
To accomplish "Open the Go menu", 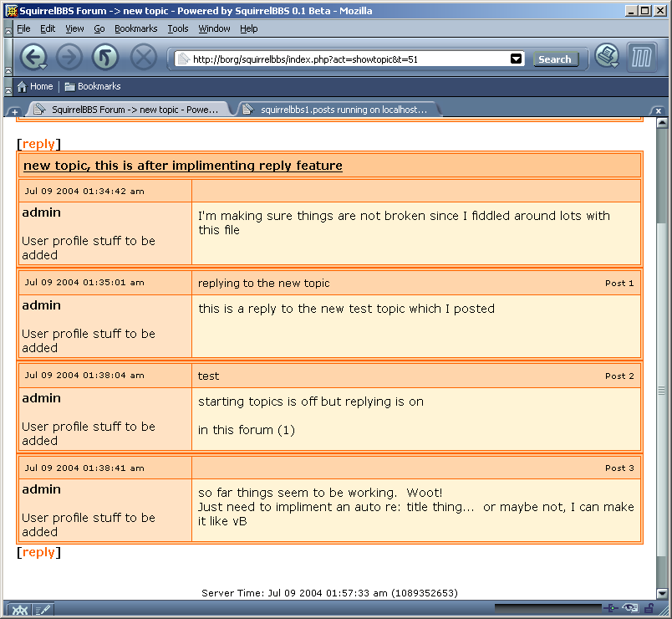I will pyautogui.click(x=99, y=28).
